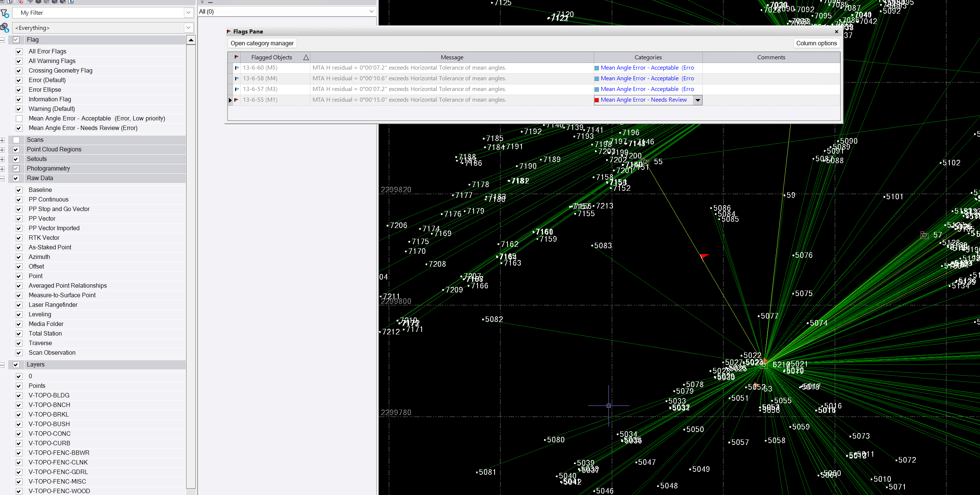Click the V-TOPO-CURB layer name
The image size is (980, 495).
[x=49, y=443]
